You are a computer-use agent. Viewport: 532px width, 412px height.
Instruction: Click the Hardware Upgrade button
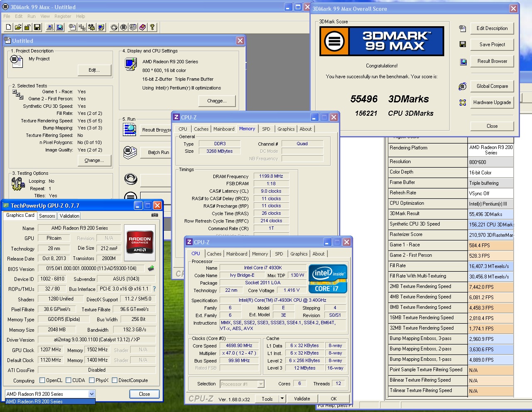[x=492, y=102]
